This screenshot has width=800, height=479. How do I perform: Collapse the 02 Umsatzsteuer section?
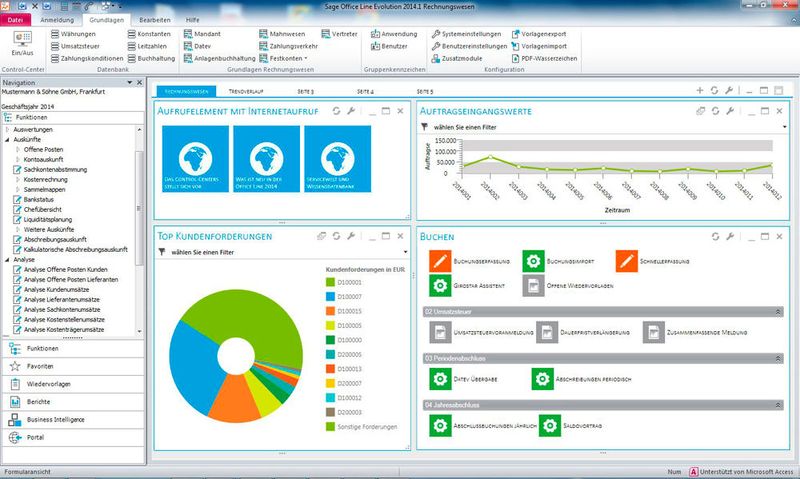(778, 312)
